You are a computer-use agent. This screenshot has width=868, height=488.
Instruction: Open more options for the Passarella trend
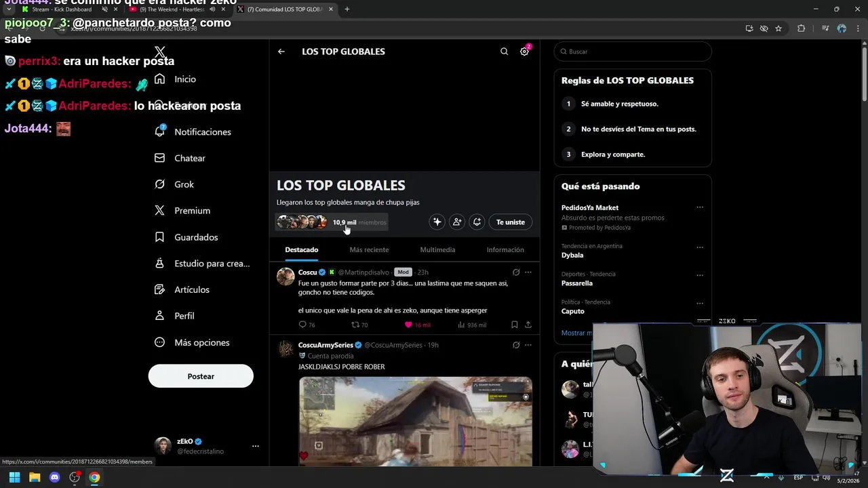pyautogui.click(x=700, y=275)
